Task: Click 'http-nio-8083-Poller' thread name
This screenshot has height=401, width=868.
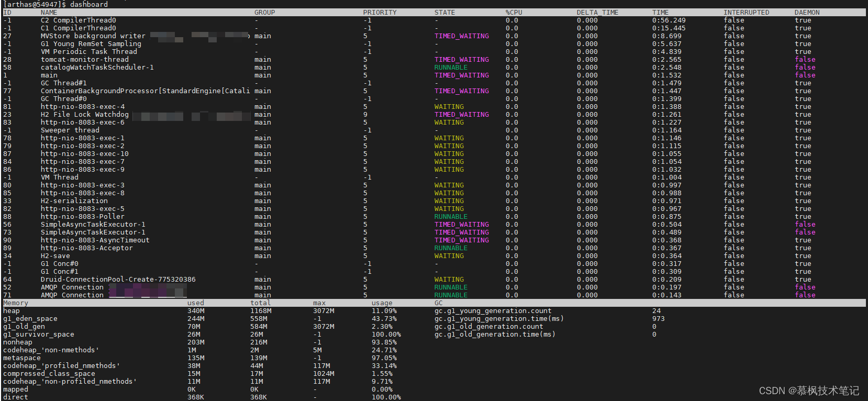Action: click(83, 217)
